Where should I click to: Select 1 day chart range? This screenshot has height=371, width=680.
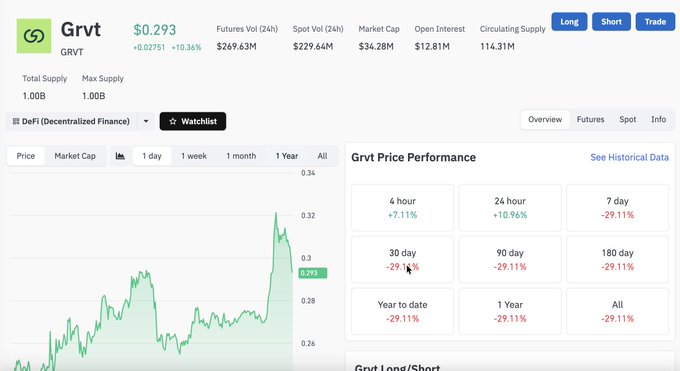click(152, 156)
